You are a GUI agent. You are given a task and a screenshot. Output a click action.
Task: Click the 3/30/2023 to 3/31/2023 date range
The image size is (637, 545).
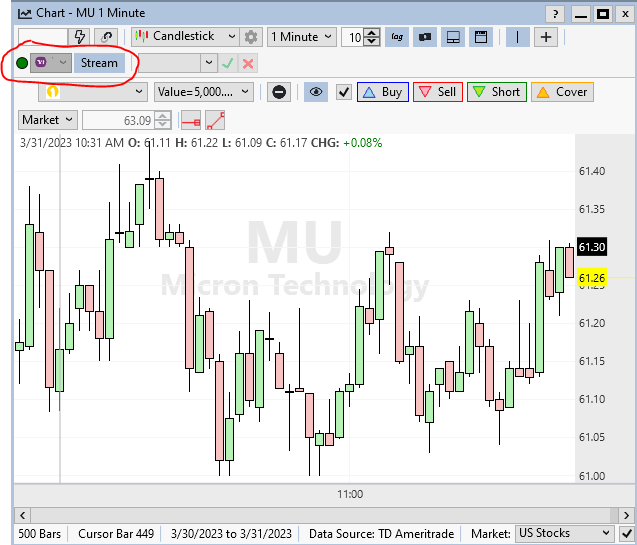(231, 533)
